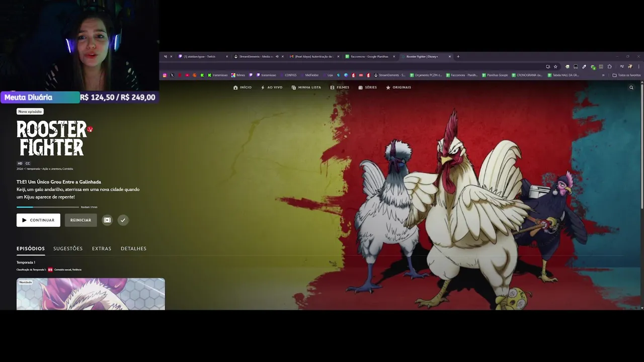
Task: Mute the StreamElements tab speaker icon
Action: (277, 57)
